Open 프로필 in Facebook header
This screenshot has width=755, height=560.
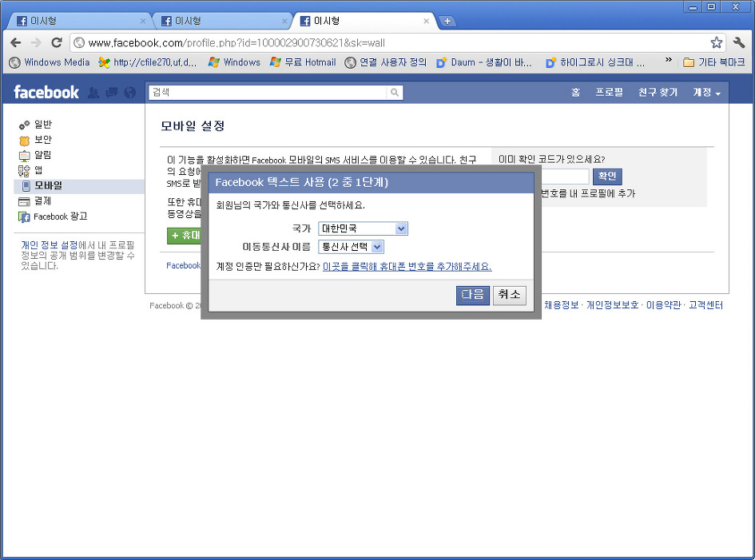pos(609,92)
